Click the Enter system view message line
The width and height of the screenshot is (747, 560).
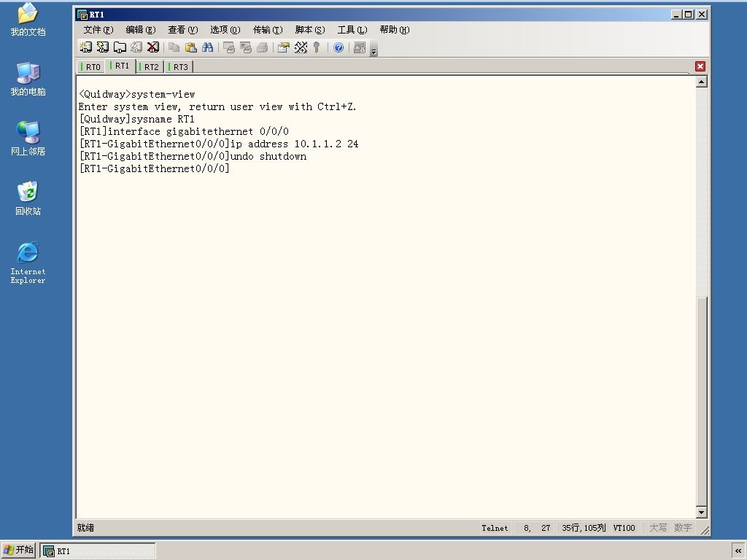pyautogui.click(x=217, y=106)
